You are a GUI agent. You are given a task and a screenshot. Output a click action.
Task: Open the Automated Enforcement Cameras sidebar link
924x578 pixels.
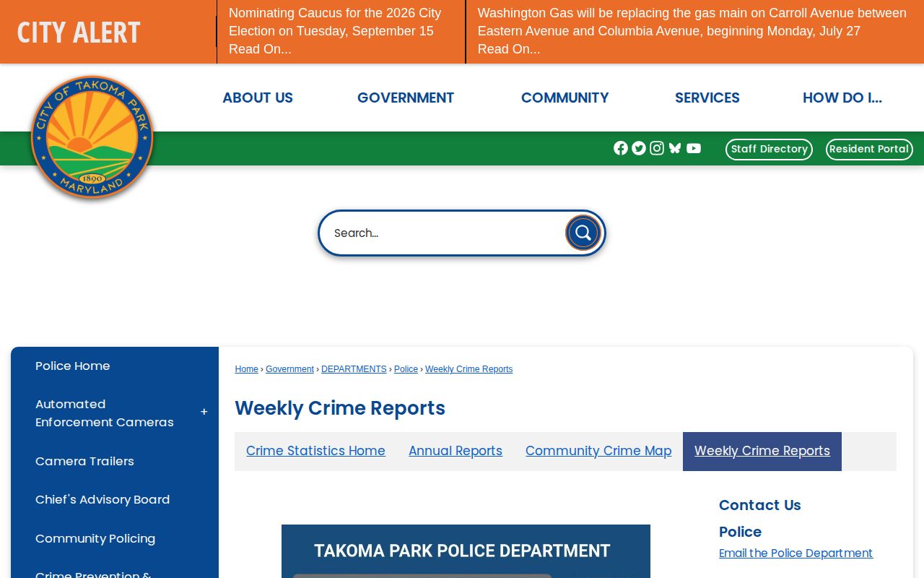105,413
